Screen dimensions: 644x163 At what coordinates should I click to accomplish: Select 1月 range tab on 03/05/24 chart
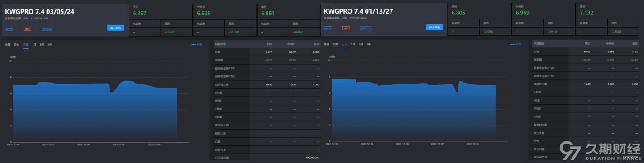(34, 44)
